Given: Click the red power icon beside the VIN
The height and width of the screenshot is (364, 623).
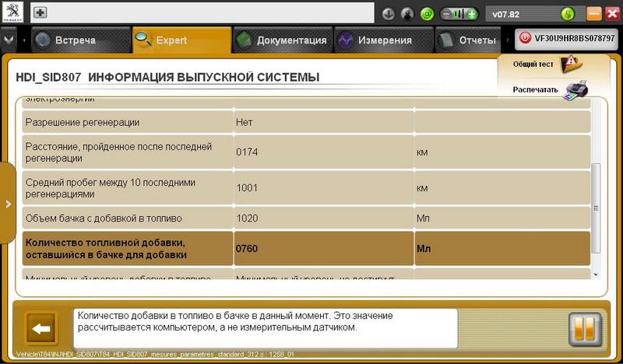Looking at the screenshot, I should 525,38.
